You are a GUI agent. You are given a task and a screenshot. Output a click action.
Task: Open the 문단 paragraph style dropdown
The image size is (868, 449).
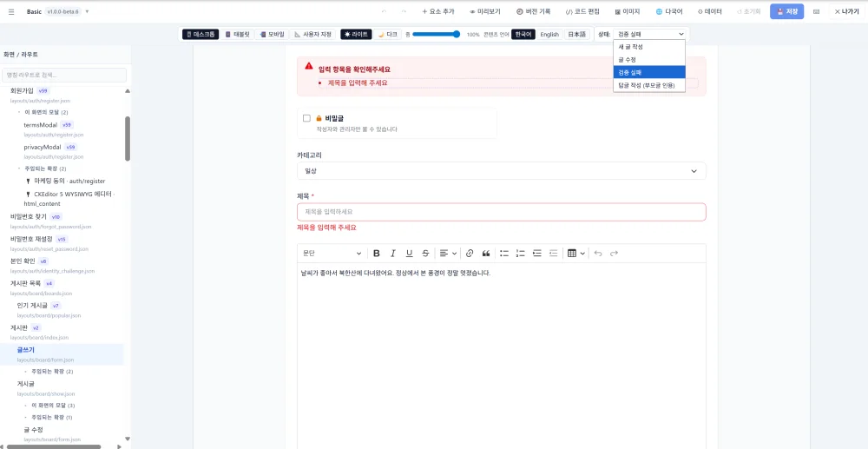point(332,253)
